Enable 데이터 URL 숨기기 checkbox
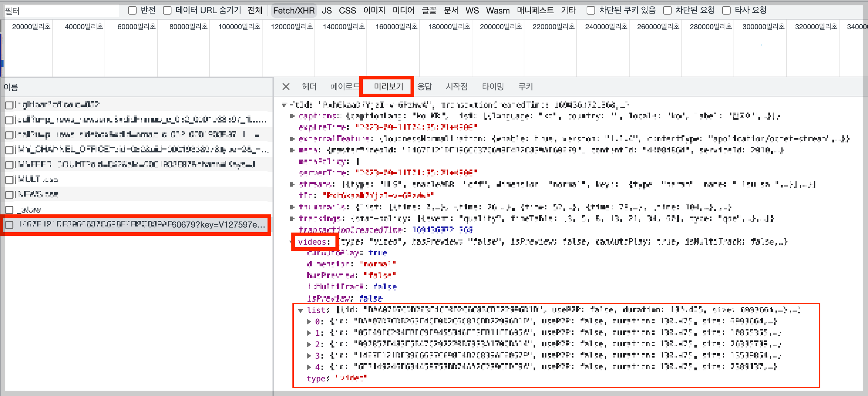 click(x=167, y=10)
